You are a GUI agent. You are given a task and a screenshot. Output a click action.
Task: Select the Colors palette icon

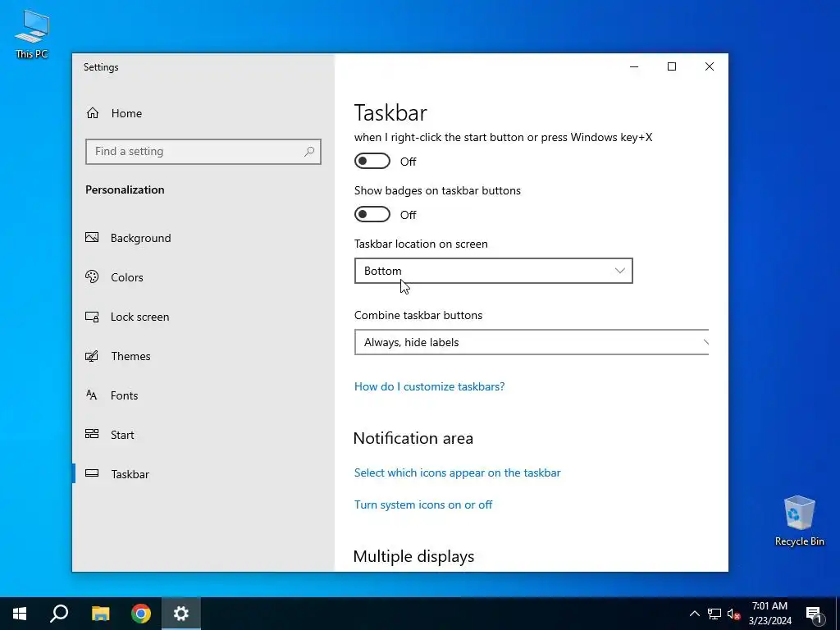[92, 277]
